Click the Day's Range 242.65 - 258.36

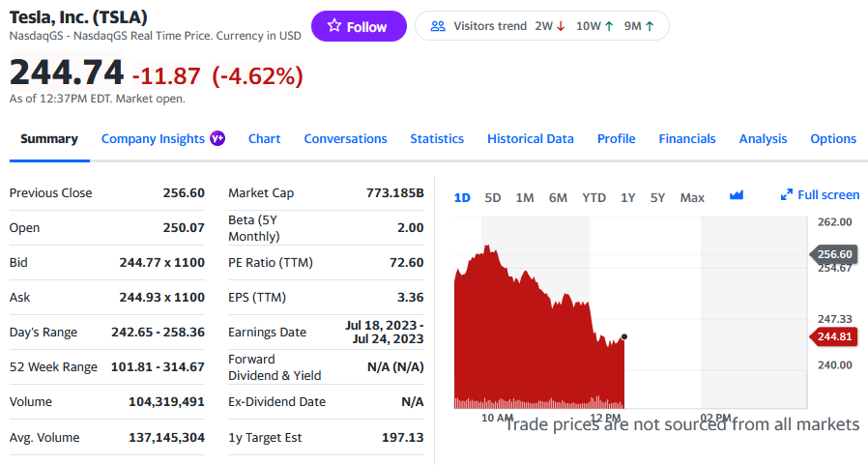(158, 333)
